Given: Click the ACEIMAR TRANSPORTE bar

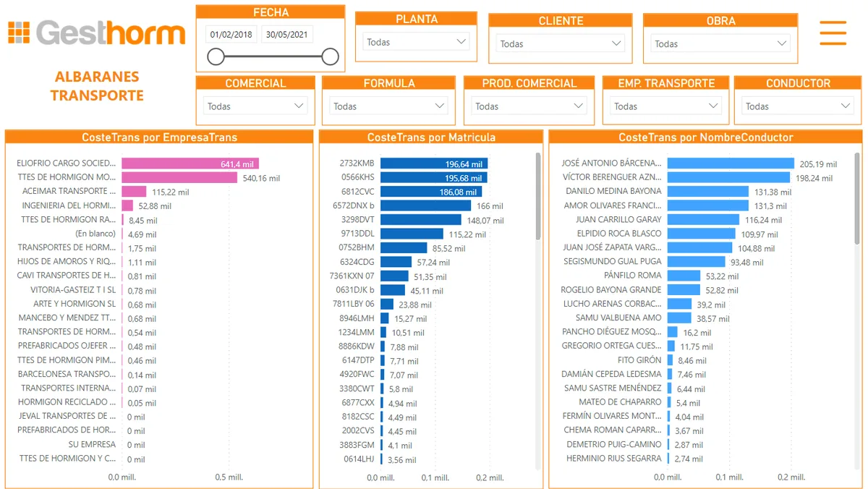Looking at the screenshot, I should (x=134, y=192).
